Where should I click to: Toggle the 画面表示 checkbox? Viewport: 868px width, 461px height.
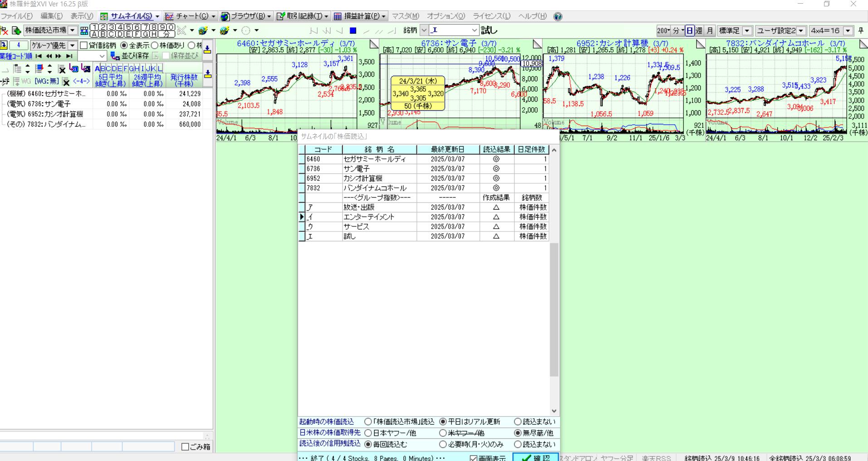tap(474, 458)
